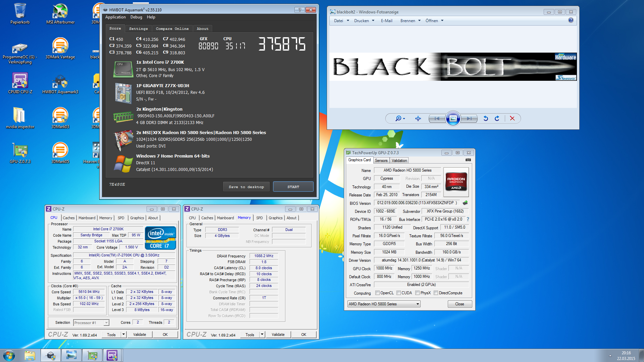This screenshot has width=644, height=362.
Task: Open the Help menu in Aquamark3
Action: pos(151,17)
